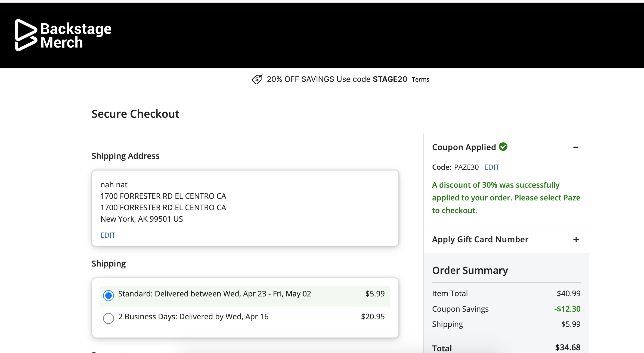Edit the PAZE30 coupon code
644x353 pixels.
tap(491, 167)
